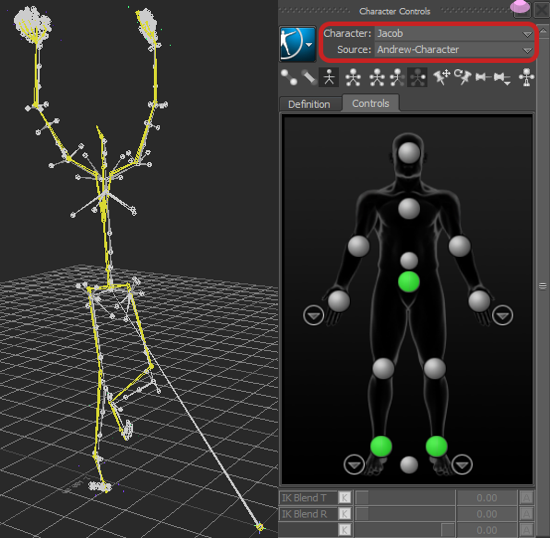Toggle the skeleton stick figure display icon
Image resolution: width=550 pixels, height=538 pixels.
pos(329,77)
